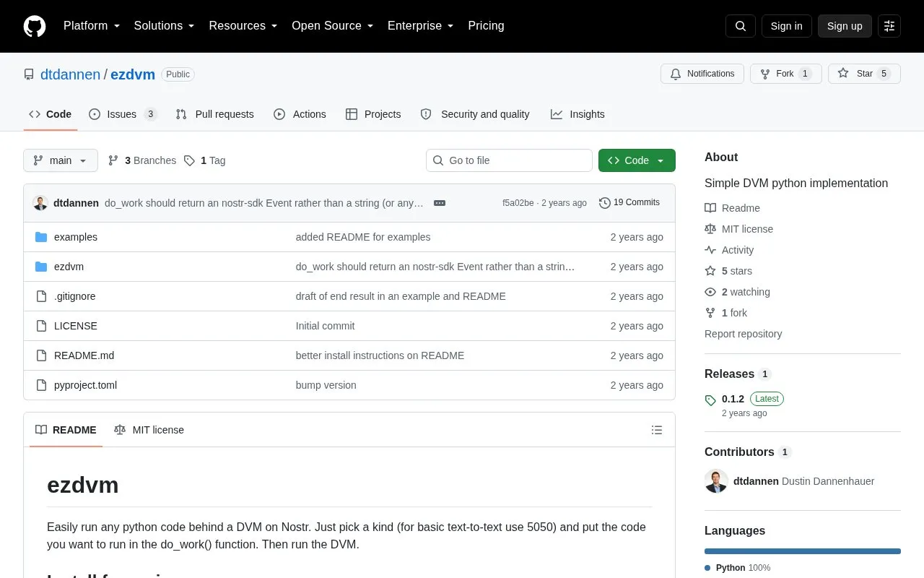
Task: Click the GitHub logo icon
Action: (35, 26)
